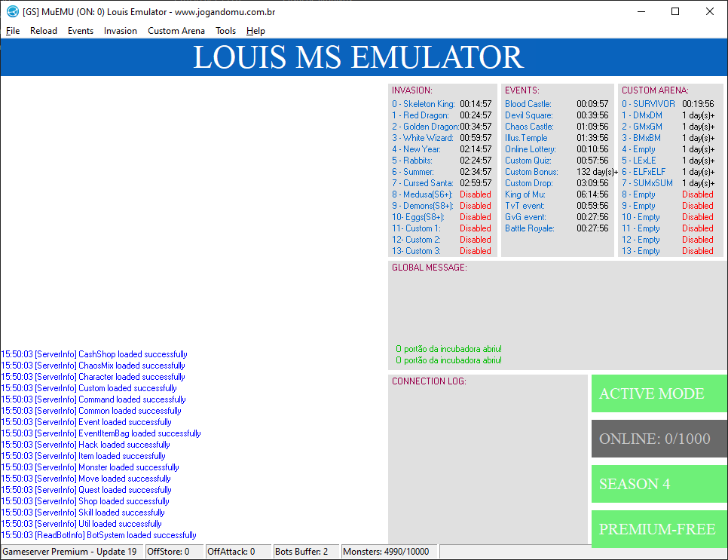Viewport: 728px width, 560px height.
Task: Click the Monsters: 4990/10000 status bar field
Action: coord(386,552)
